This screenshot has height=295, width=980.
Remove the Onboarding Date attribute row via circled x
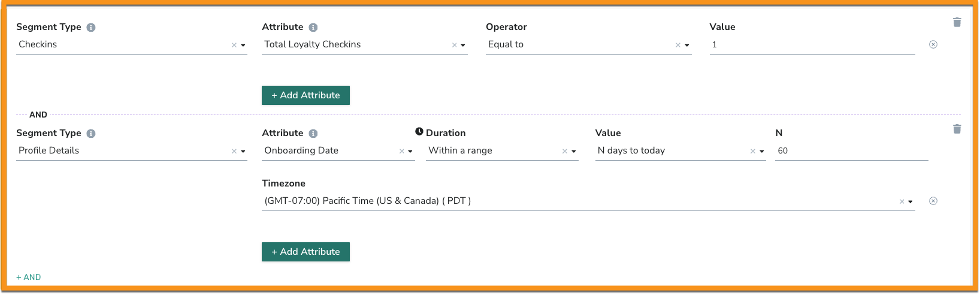tap(933, 201)
